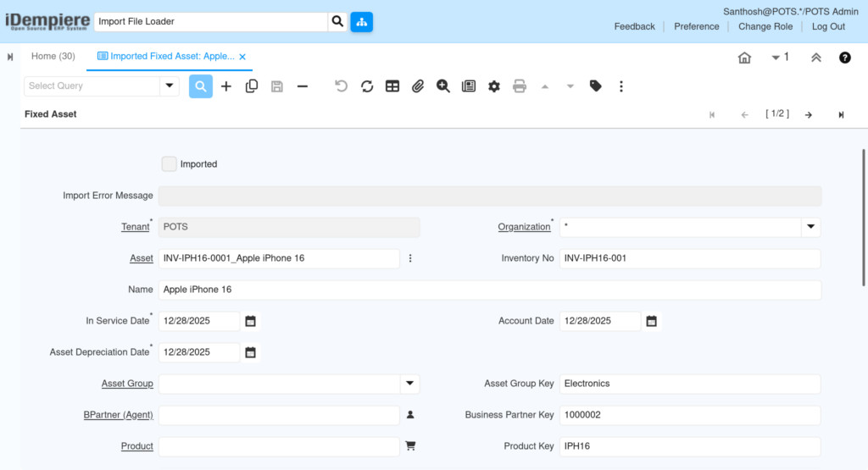Click the Inventory No input field
This screenshot has height=470, width=868.
pos(690,258)
